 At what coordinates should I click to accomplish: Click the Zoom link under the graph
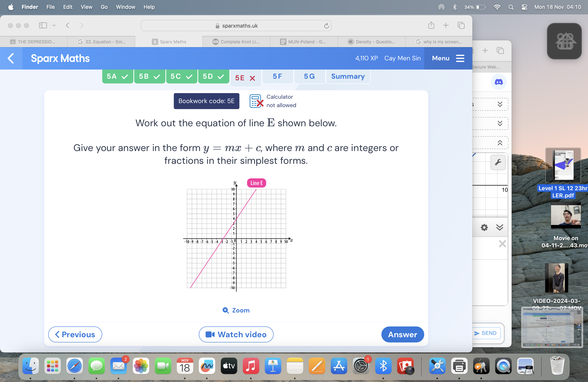236,310
